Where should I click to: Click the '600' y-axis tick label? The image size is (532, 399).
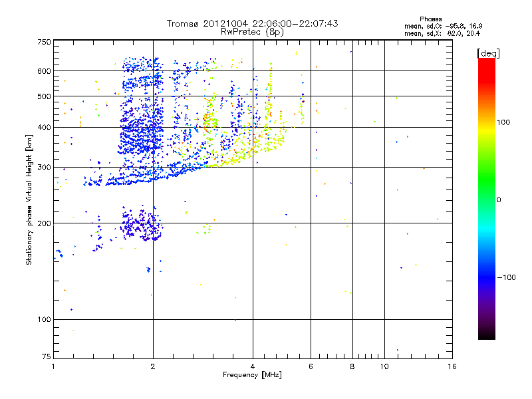pyautogui.click(x=44, y=71)
